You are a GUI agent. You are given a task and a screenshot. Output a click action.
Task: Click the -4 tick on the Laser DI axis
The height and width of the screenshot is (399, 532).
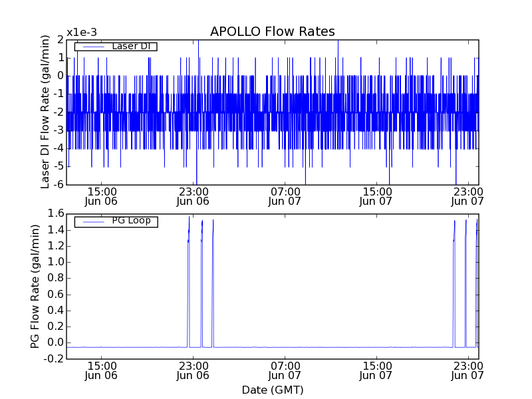(x=59, y=148)
